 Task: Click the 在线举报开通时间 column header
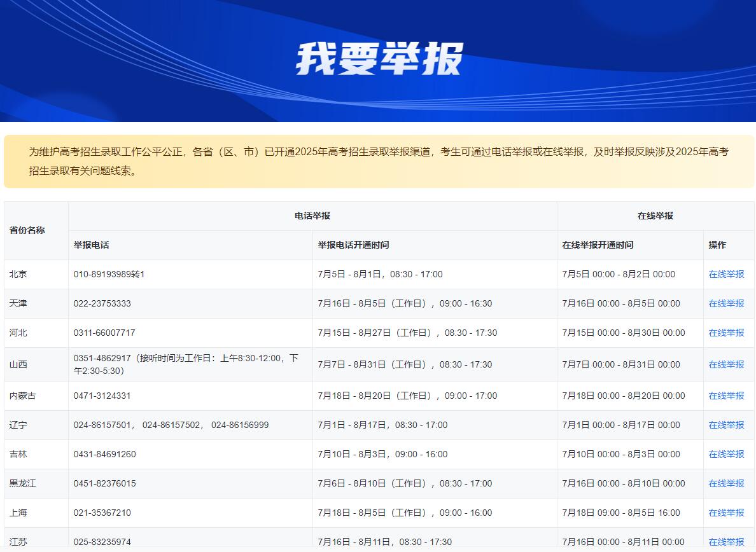pyautogui.click(x=598, y=245)
